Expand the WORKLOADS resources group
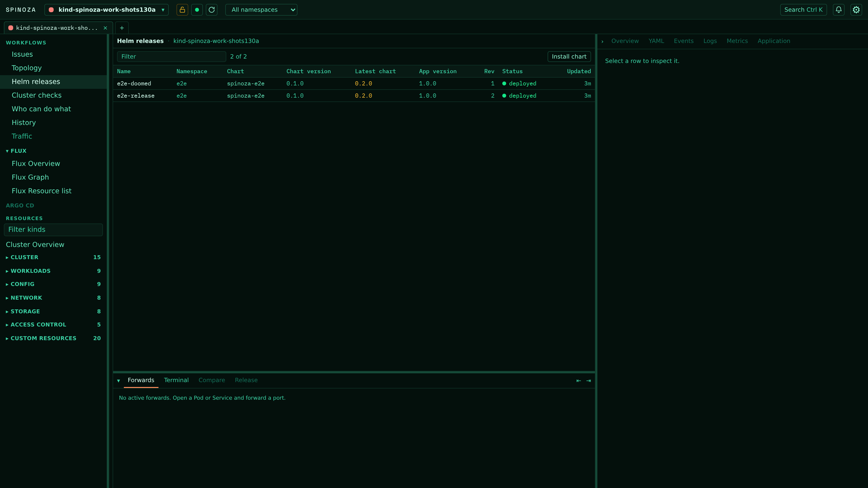This screenshot has width=868, height=488. pos(53,271)
